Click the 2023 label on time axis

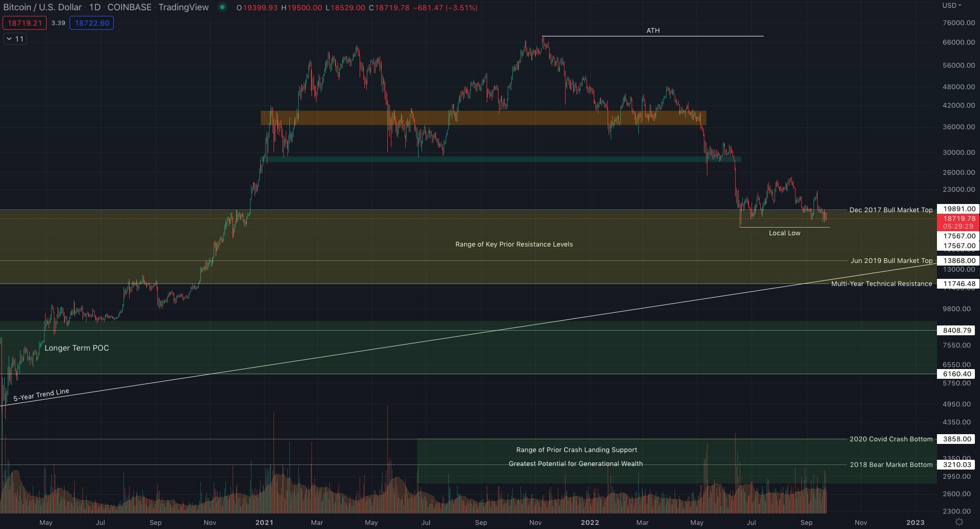click(x=915, y=522)
